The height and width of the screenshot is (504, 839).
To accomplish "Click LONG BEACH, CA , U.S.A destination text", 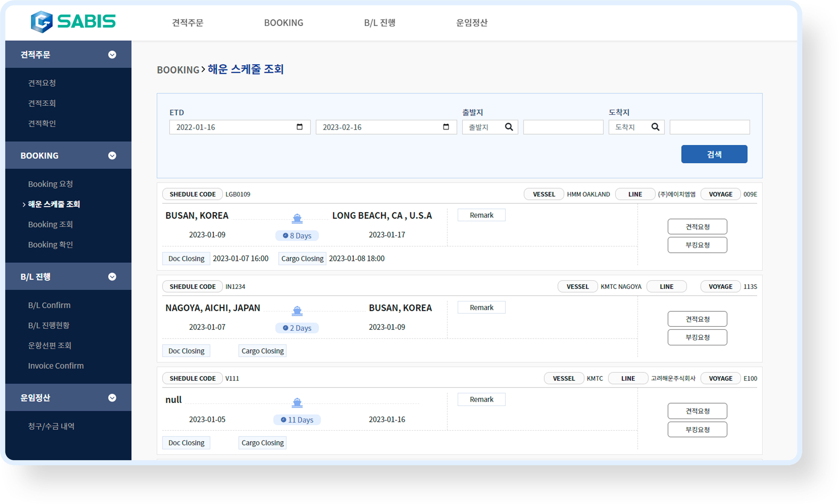I will click(382, 215).
